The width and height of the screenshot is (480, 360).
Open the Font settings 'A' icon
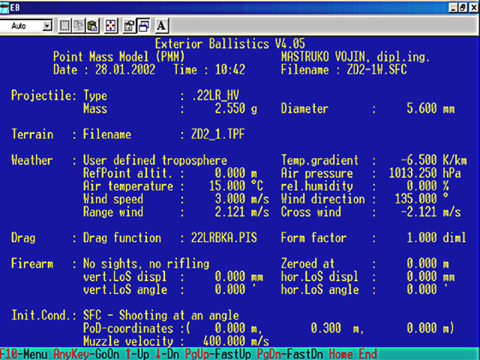point(162,26)
